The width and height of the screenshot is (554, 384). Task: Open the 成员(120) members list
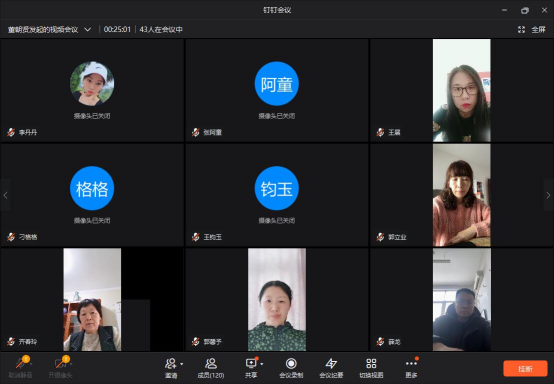pyautogui.click(x=211, y=368)
